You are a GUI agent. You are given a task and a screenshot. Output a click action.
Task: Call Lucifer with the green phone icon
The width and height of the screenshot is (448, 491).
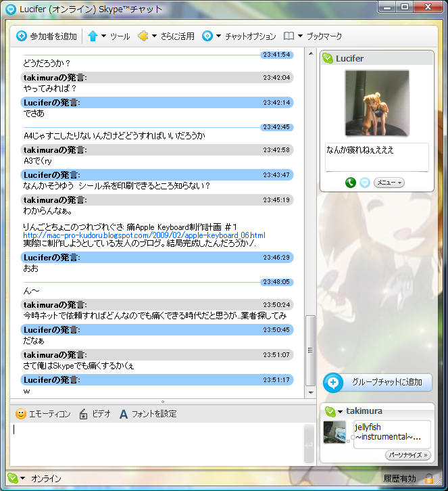(351, 182)
